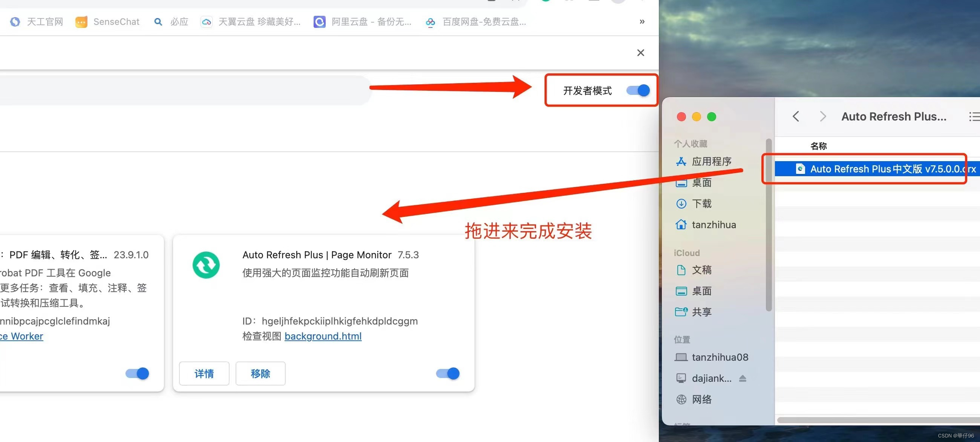Image resolution: width=980 pixels, height=442 pixels.
Task: Disable the Auto Refresh Plus extension toggle
Action: click(x=448, y=373)
